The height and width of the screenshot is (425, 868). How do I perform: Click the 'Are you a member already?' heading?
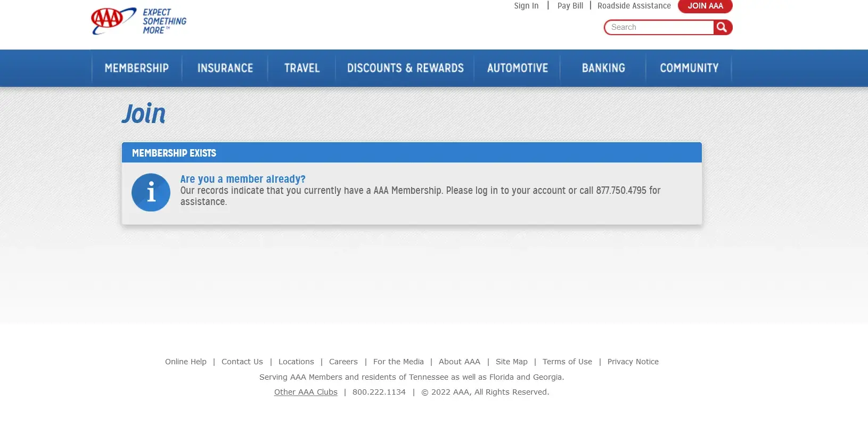point(243,179)
